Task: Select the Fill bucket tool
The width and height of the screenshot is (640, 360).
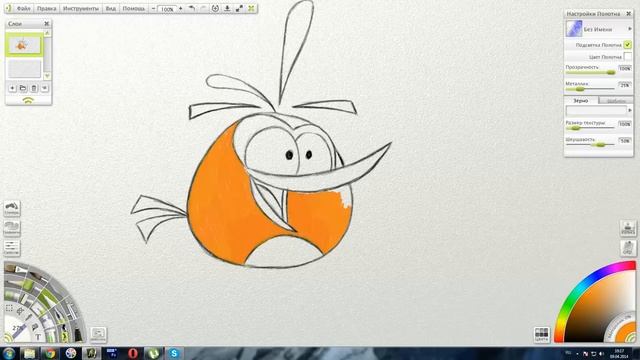Action: [35, 327]
